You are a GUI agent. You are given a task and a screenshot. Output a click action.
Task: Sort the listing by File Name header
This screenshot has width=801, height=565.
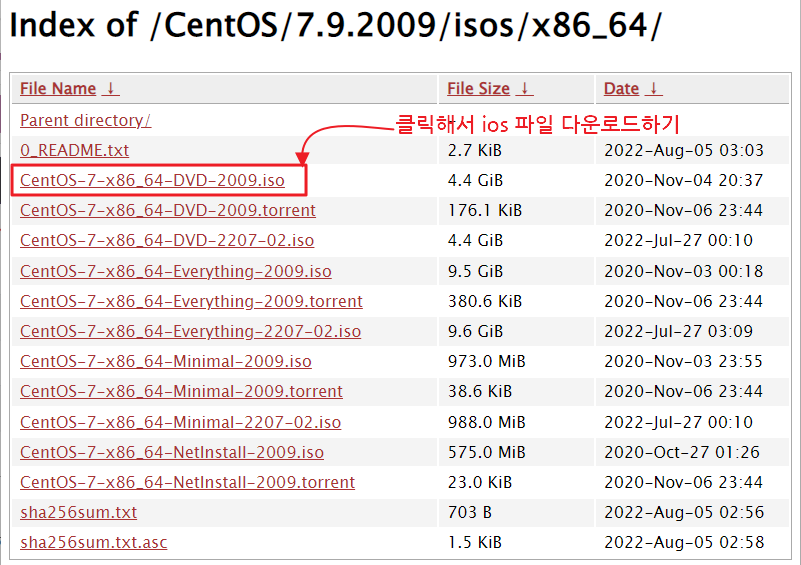[58, 88]
